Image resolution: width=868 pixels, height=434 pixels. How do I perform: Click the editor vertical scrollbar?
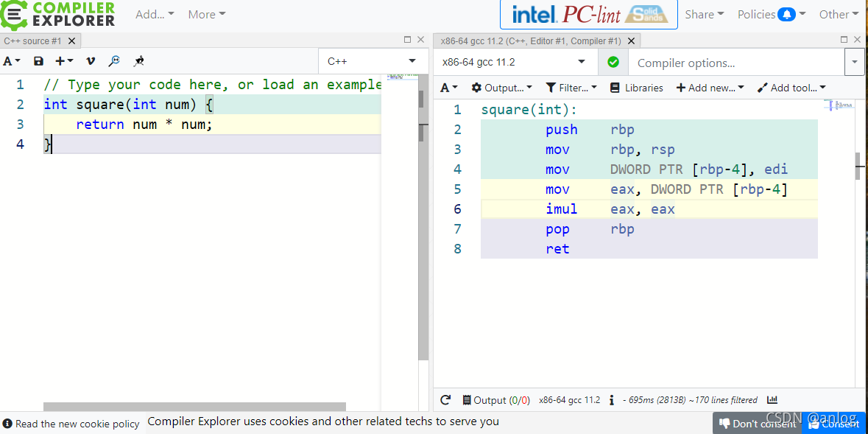[423, 216]
